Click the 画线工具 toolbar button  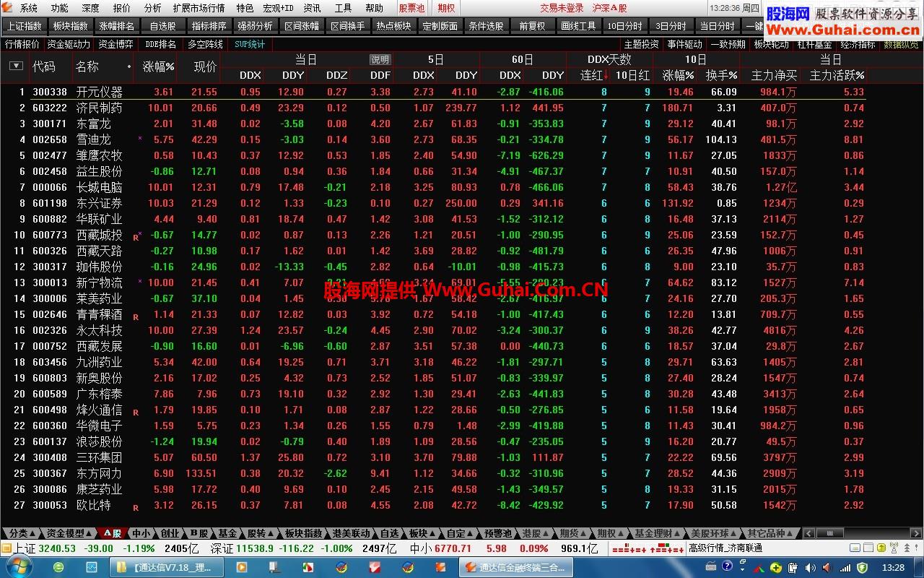coord(578,25)
